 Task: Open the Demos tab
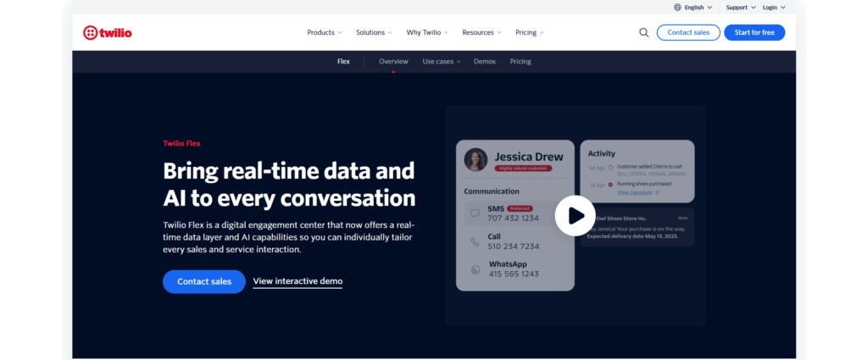tap(484, 61)
